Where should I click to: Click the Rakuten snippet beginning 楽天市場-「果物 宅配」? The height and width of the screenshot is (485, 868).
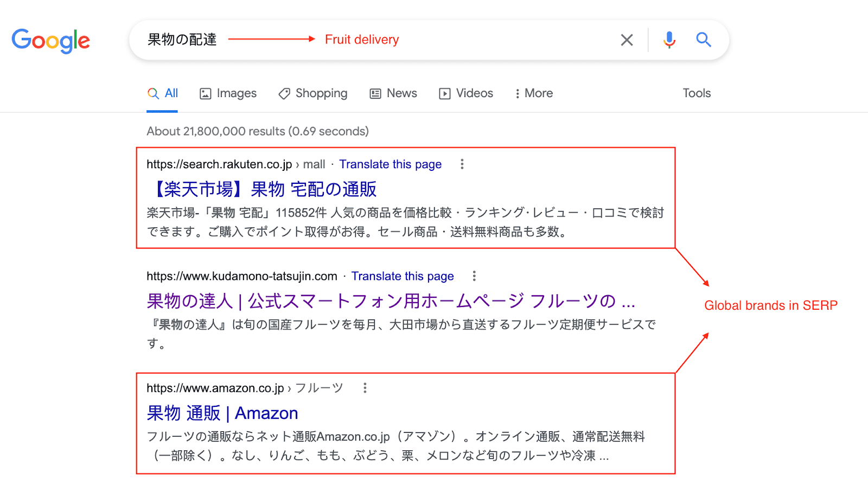(x=405, y=222)
